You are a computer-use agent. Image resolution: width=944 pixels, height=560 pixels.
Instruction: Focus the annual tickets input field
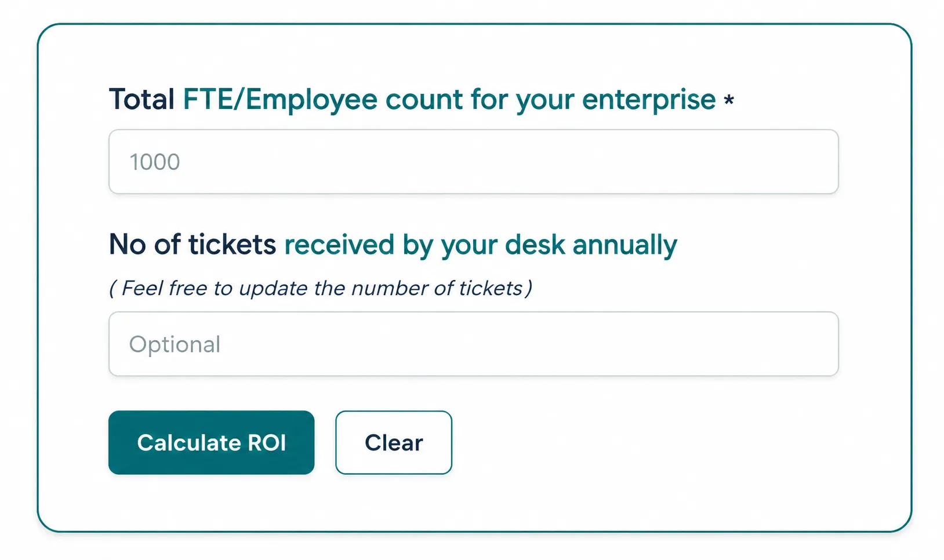474,344
